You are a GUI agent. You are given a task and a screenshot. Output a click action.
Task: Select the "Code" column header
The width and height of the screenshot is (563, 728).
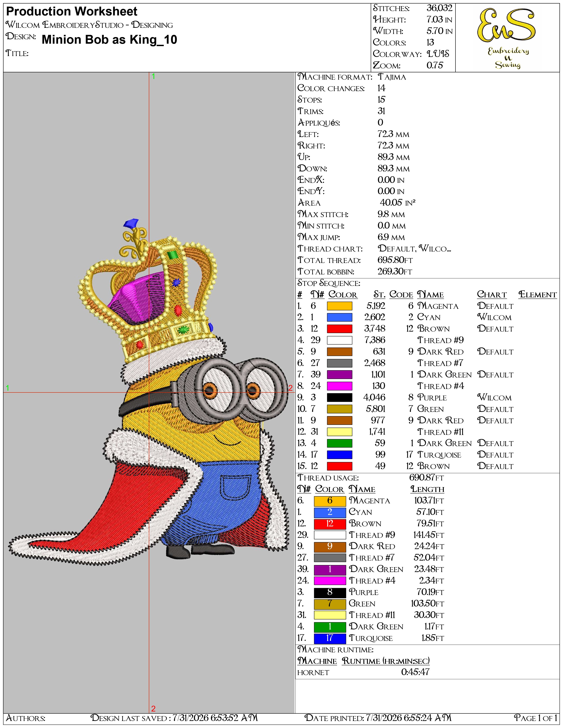tap(401, 295)
